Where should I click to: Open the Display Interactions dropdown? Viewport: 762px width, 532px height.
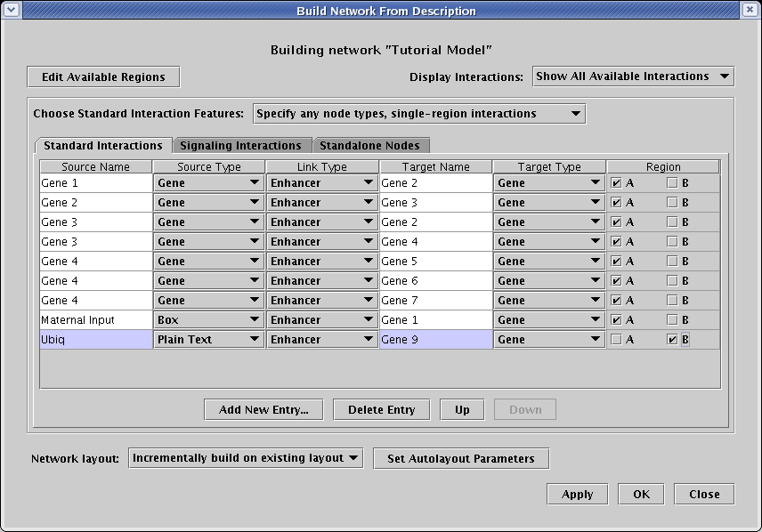click(x=632, y=77)
